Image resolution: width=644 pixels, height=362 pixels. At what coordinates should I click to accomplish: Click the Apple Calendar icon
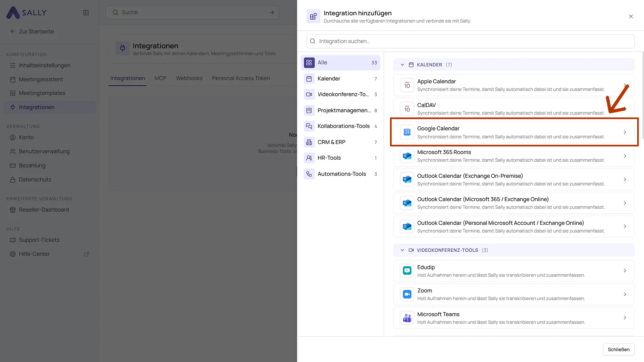[x=407, y=85]
